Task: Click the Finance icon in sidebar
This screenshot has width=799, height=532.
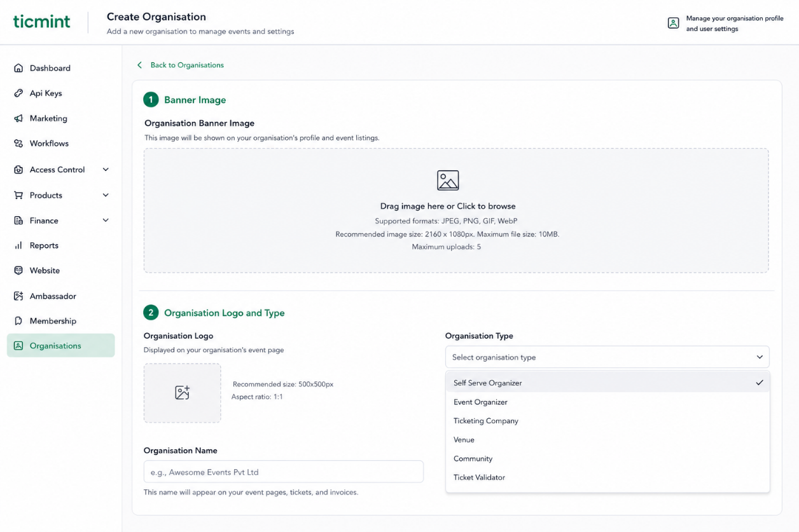Action: click(x=18, y=221)
